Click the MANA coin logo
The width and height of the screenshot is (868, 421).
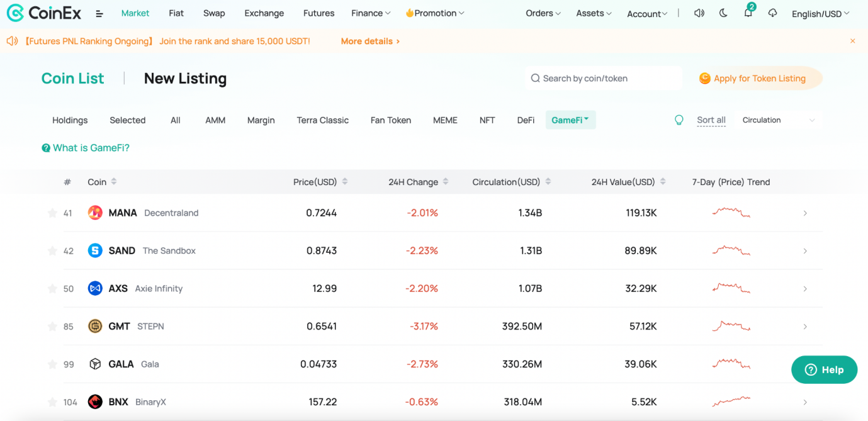95,213
